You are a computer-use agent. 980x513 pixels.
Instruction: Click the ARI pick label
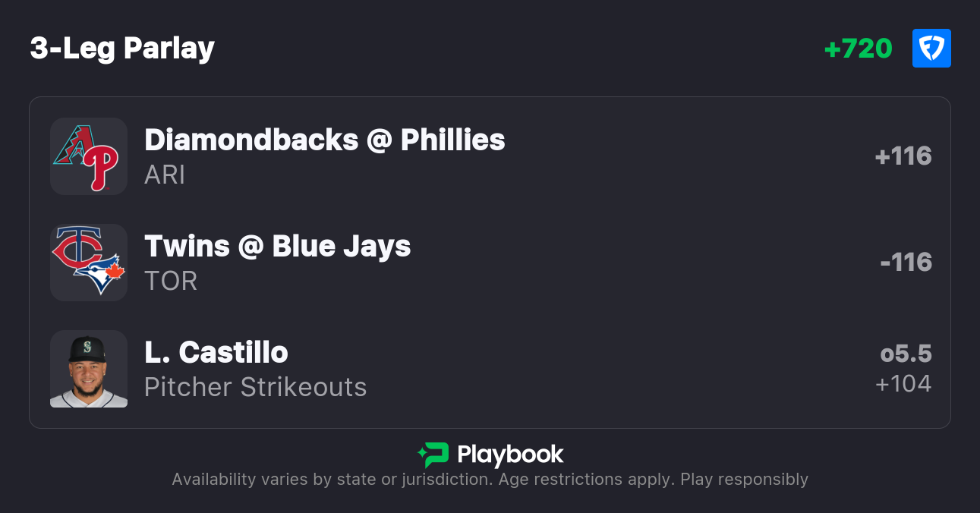pyautogui.click(x=165, y=175)
